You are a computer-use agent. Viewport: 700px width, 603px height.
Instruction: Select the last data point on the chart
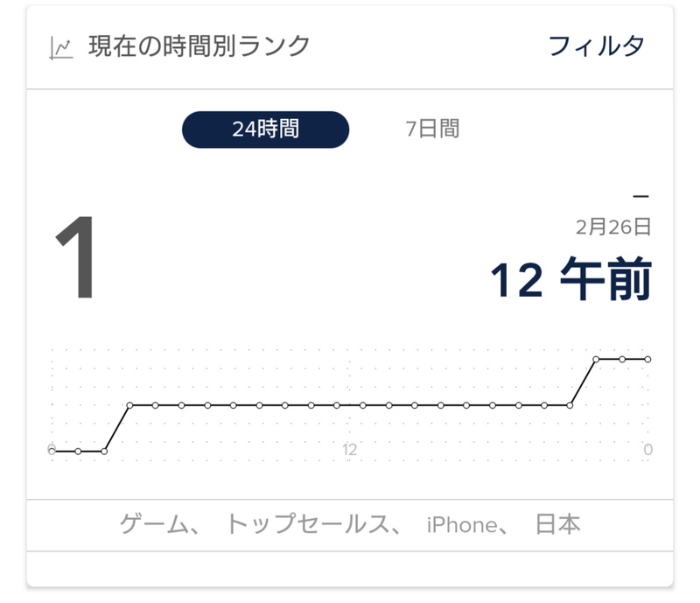[647, 359]
